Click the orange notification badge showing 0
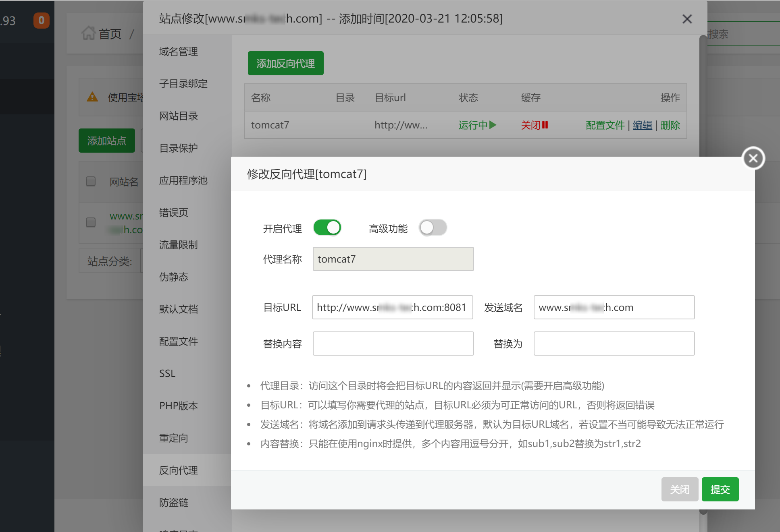780x532 pixels. click(x=41, y=20)
